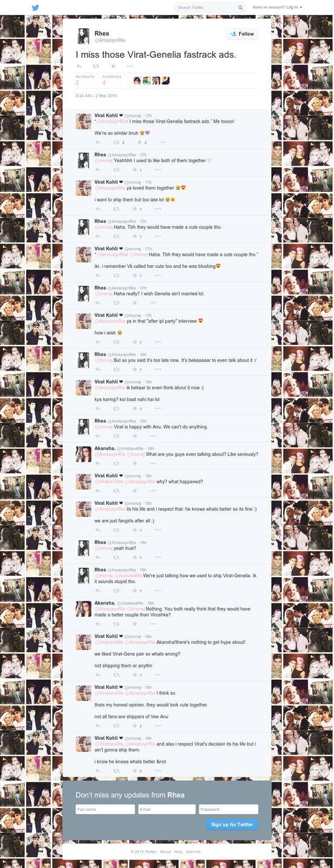Click the Full name input field

coord(105,809)
